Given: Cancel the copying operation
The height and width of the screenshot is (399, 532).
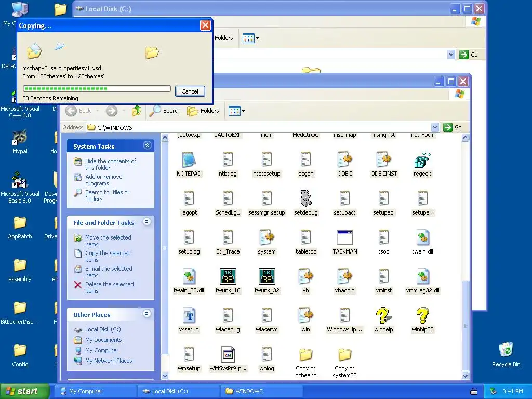Looking at the screenshot, I should [x=190, y=91].
